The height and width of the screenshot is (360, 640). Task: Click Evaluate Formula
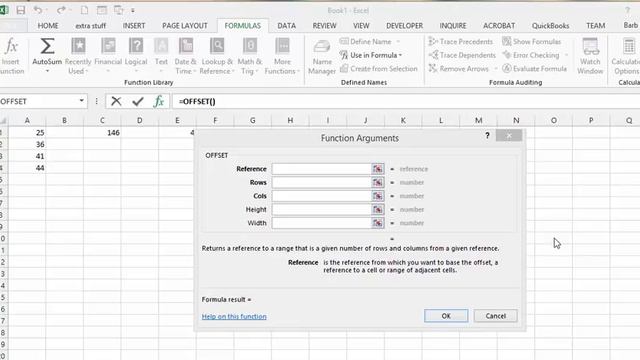(534, 69)
